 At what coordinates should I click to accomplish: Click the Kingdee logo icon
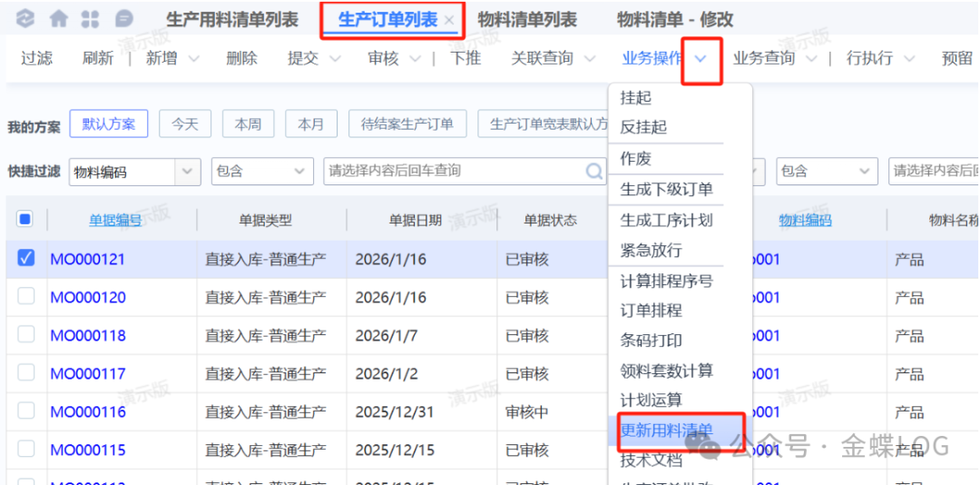pos(25,19)
